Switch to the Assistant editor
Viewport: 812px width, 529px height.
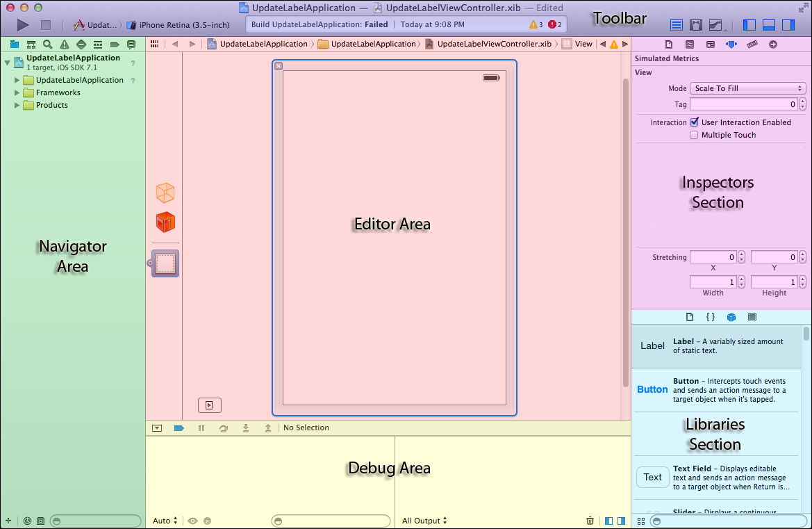(696, 24)
